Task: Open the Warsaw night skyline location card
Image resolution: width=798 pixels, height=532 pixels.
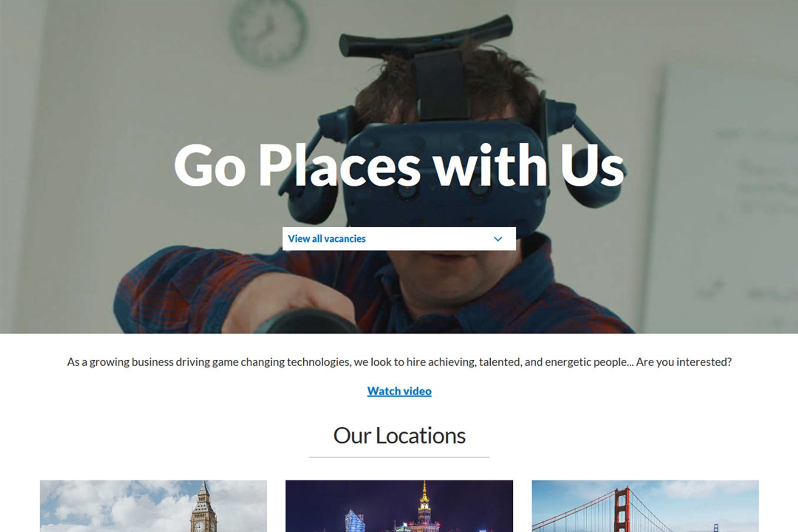Action: pos(399,506)
